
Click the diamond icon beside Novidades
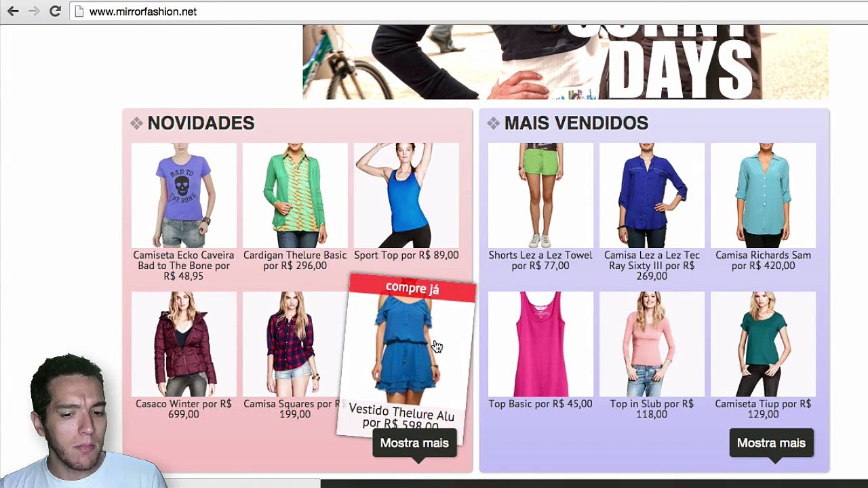[x=136, y=123]
